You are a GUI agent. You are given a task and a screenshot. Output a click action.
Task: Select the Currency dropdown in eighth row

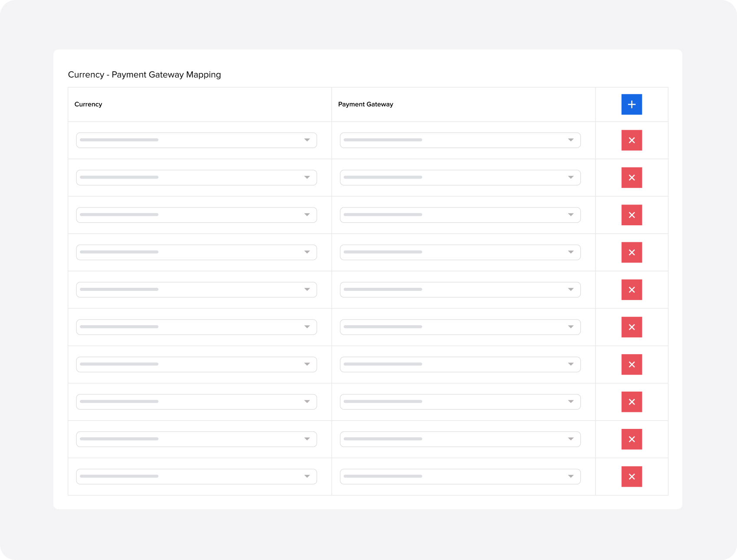[x=197, y=402]
